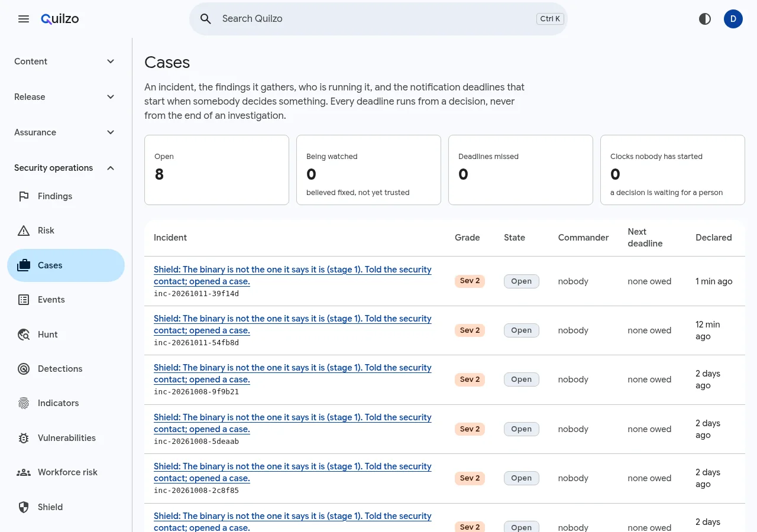Expand the Release section
This screenshot has height=532, width=757.
coord(66,97)
